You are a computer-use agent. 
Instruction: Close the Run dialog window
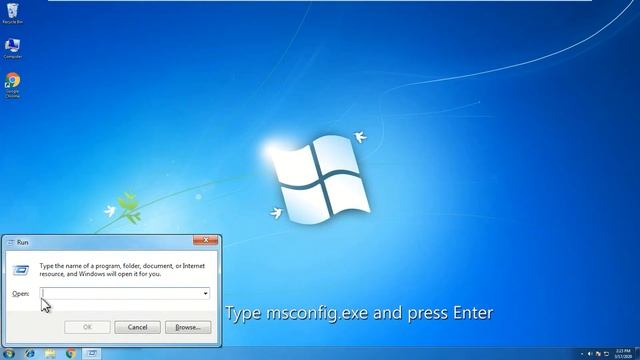click(x=205, y=240)
